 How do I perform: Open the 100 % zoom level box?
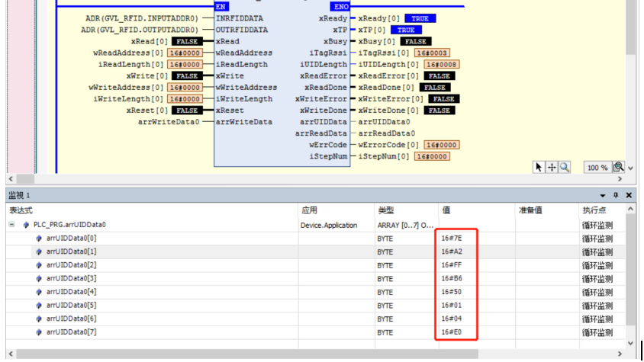pos(597,168)
